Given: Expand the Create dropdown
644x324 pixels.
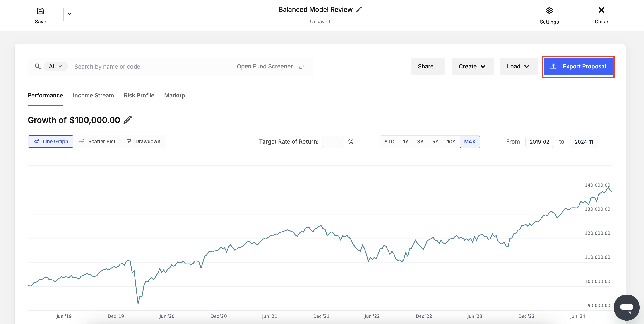Looking at the screenshot, I should 473,66.
